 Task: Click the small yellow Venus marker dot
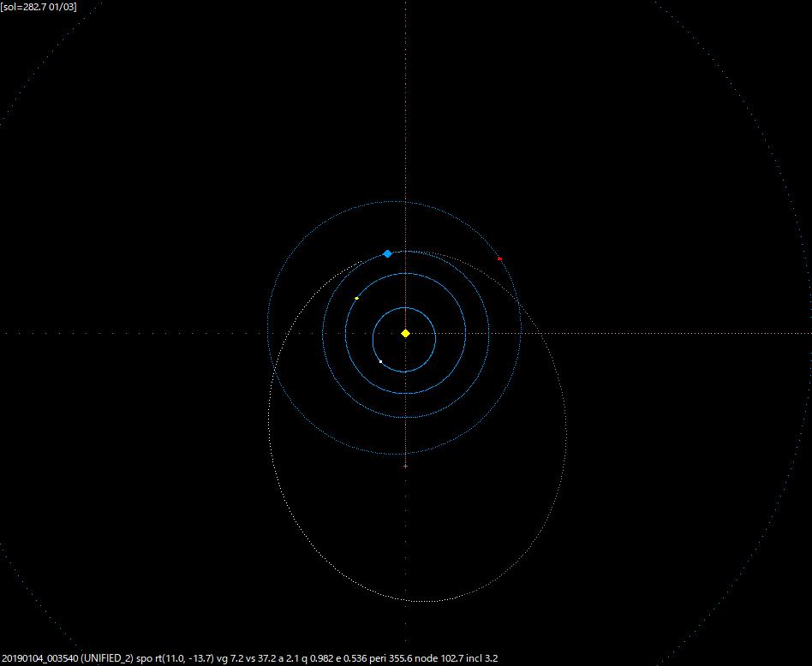coord(357,299)
